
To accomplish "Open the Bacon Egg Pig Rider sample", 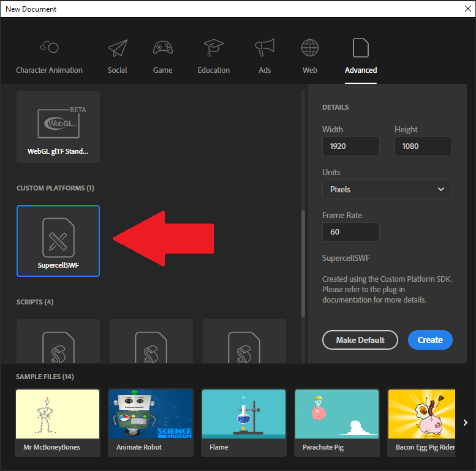I will [x=421, y=423].
